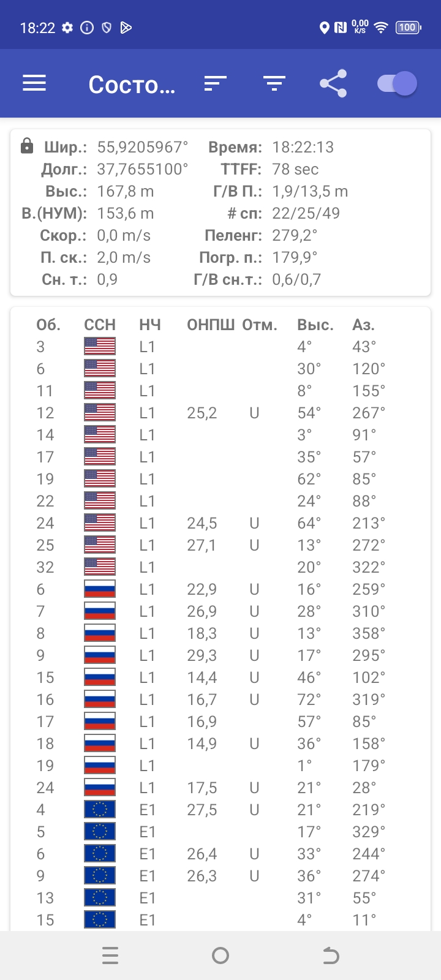Screen dimensions: 441x980
Task: Tap the latitude value 55,9205967°
Action: pos(143,147)
